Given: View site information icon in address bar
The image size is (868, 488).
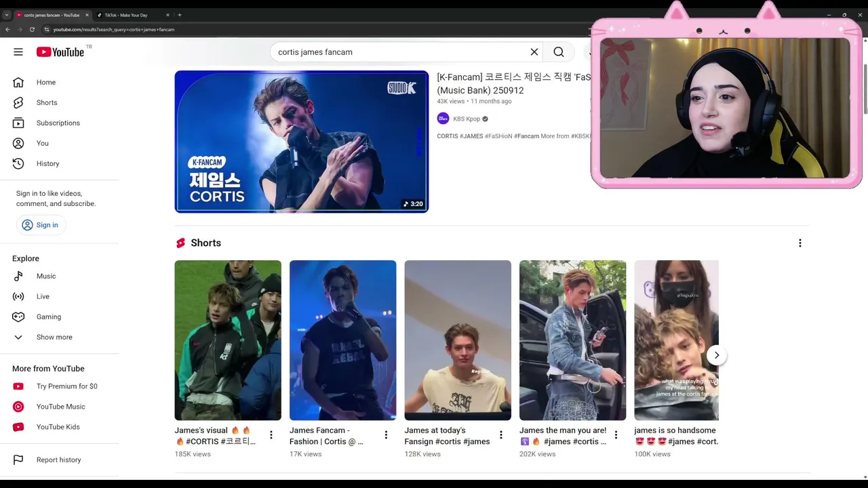Looking at the screenshot, I should (47, 30).
